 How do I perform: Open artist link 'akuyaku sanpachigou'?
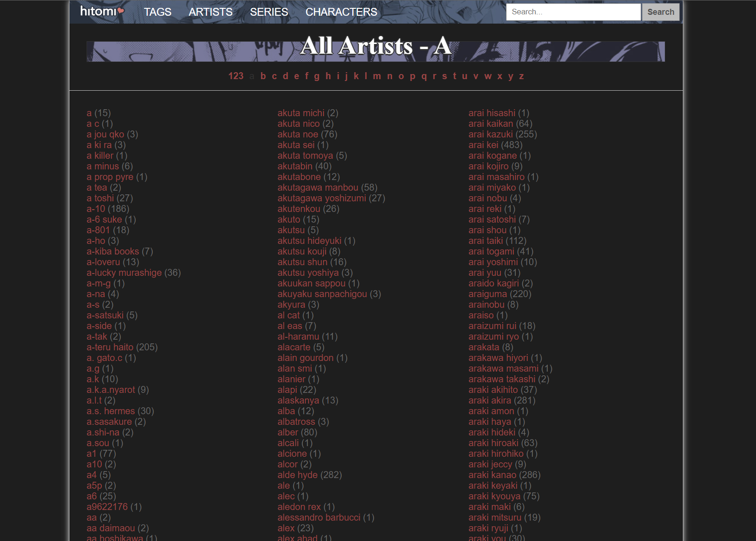[322, 294]
